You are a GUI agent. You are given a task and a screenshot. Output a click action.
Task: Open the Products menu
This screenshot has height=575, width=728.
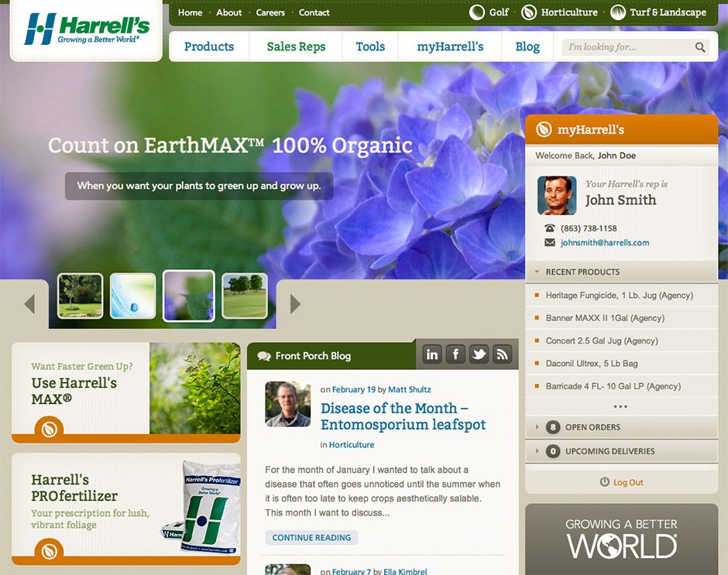[209, 46]
